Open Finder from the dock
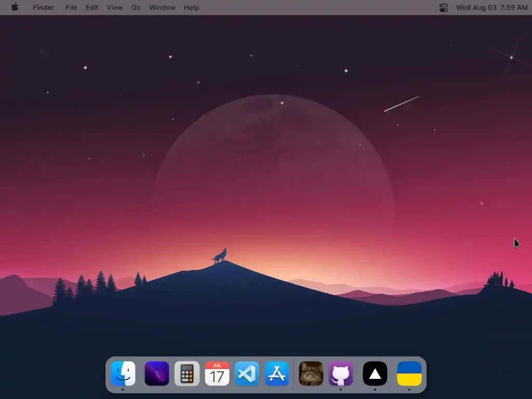Viewport: 532px width, 399px height. [123, 374]
